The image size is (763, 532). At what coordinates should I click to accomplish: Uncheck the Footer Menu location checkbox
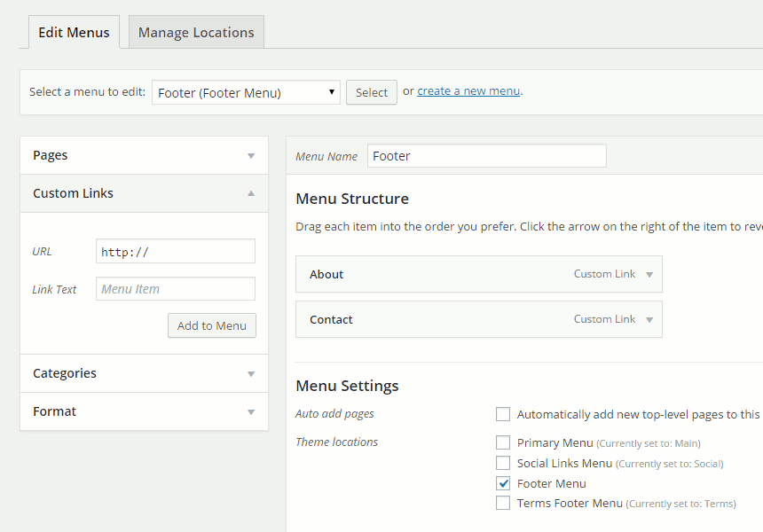(503, 483)
